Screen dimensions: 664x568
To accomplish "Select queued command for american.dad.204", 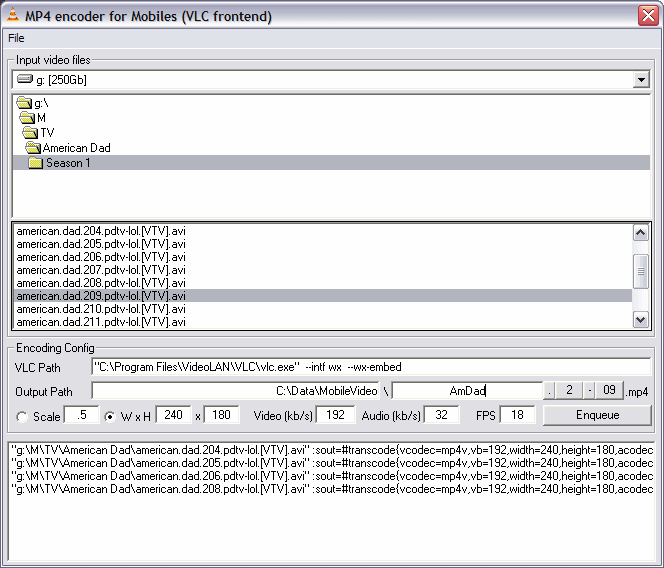I will pos(331,450).
